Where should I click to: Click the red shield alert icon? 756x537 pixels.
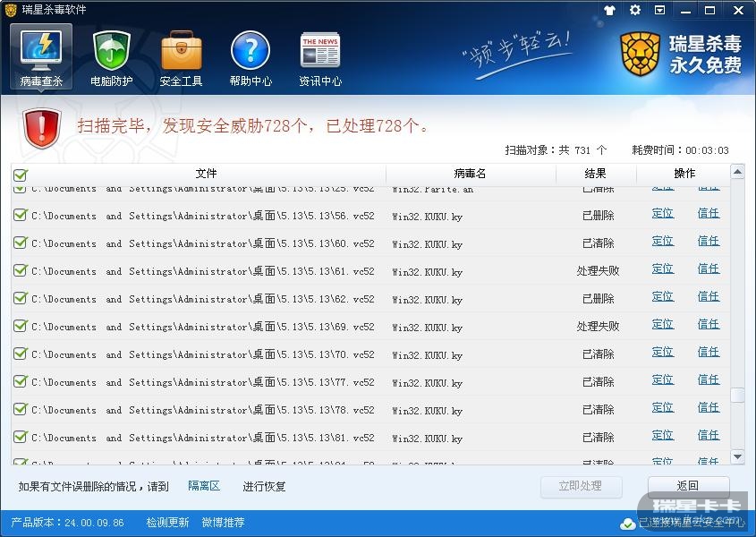coord(41,128)
